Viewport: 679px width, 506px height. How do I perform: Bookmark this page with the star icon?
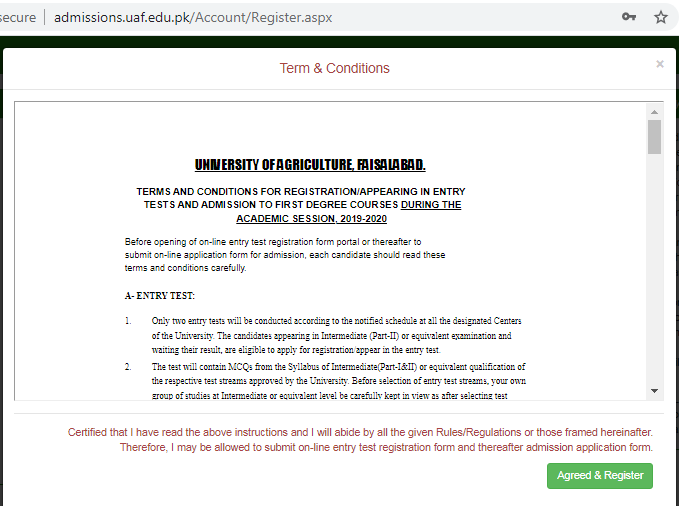click(x=660, y=17)
